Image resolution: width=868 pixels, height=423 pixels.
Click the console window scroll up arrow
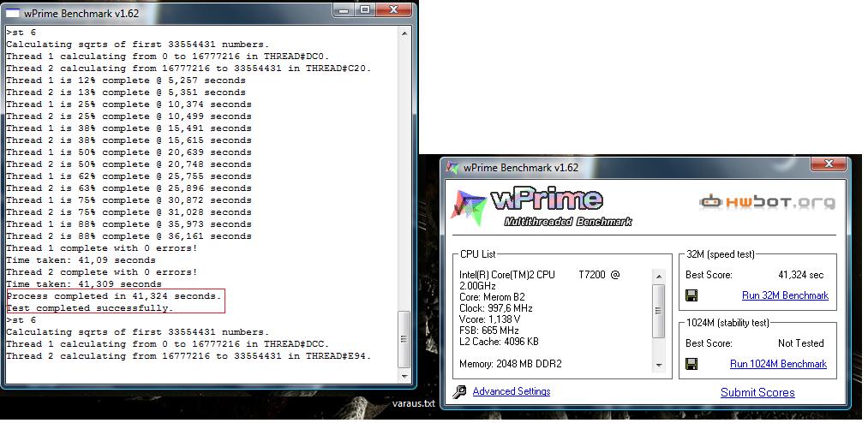404,33
